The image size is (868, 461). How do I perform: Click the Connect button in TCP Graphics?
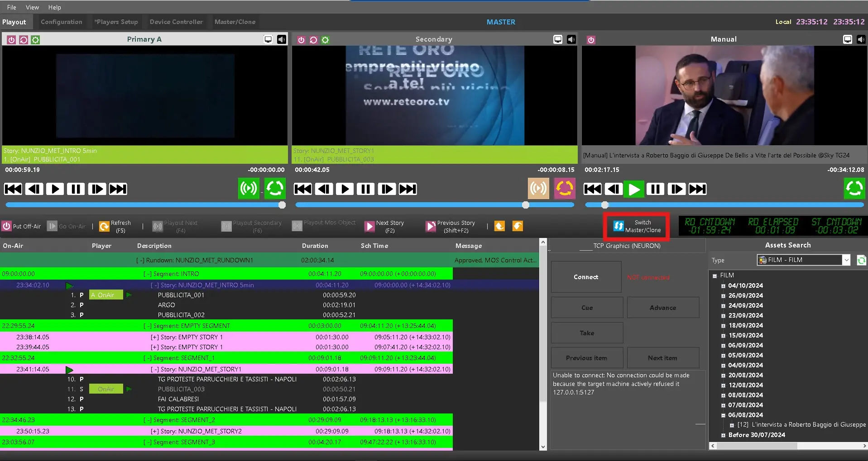(x=586, y=277)
